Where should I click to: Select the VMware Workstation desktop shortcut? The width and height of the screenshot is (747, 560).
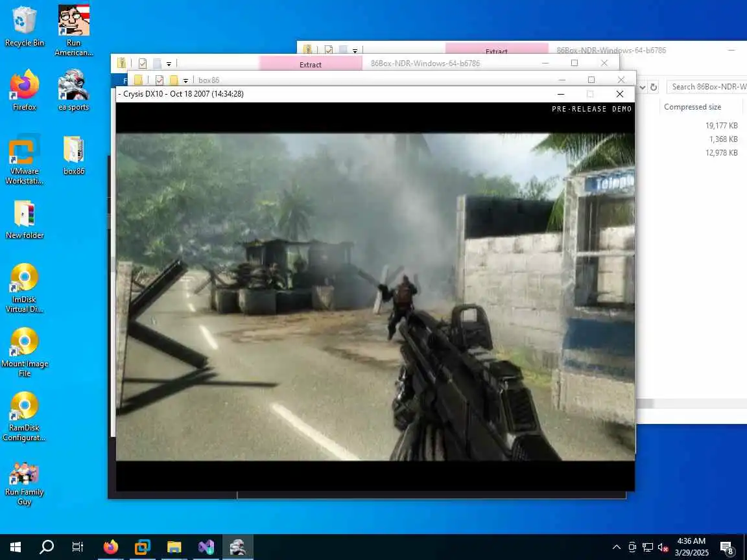pyautogui.click(x=24, y=159)
